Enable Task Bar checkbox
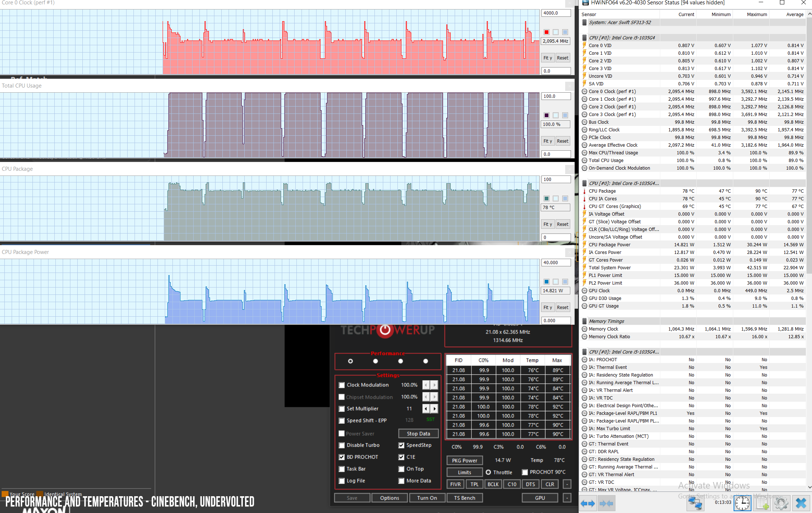 click(342, 469)
